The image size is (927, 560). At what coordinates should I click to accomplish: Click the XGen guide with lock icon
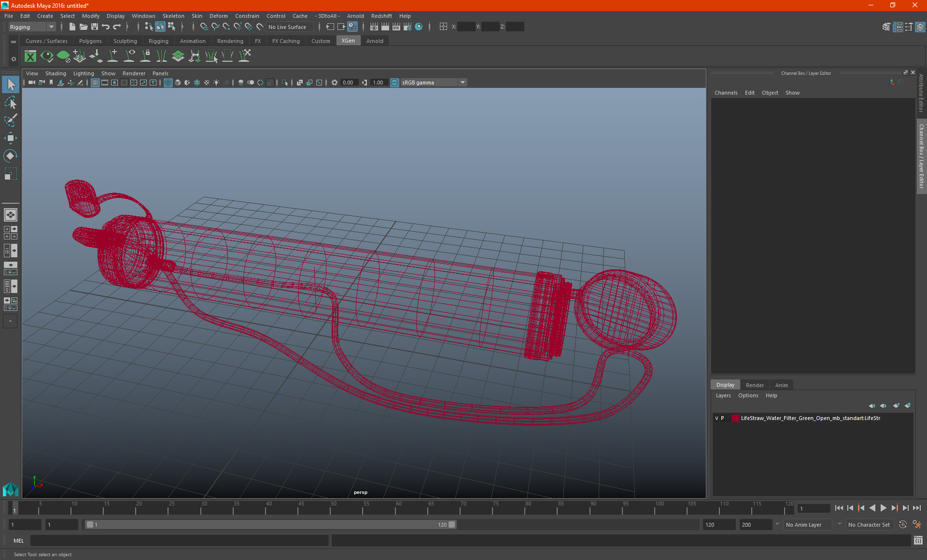(145, 56)
